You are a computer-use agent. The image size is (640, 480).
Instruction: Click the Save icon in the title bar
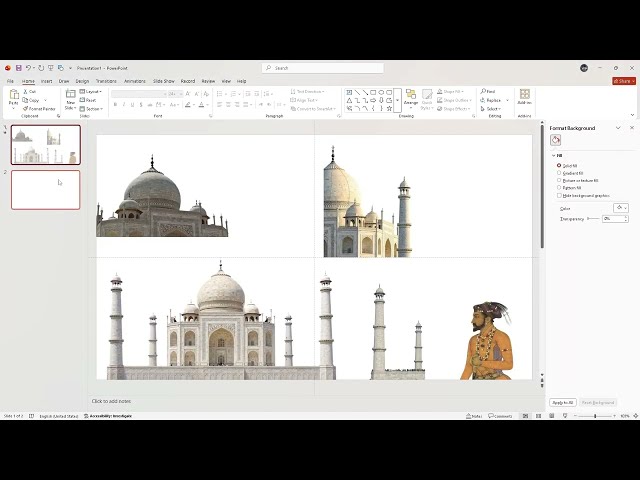[x=19, y=68]
